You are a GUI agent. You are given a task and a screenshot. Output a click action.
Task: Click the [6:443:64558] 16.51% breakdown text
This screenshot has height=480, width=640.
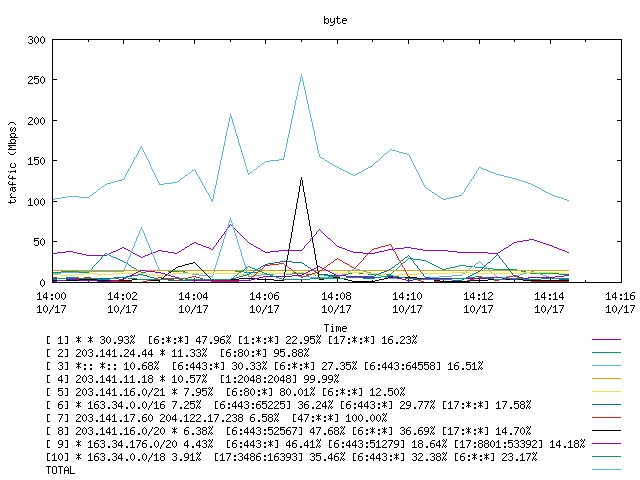coord(424,366)
